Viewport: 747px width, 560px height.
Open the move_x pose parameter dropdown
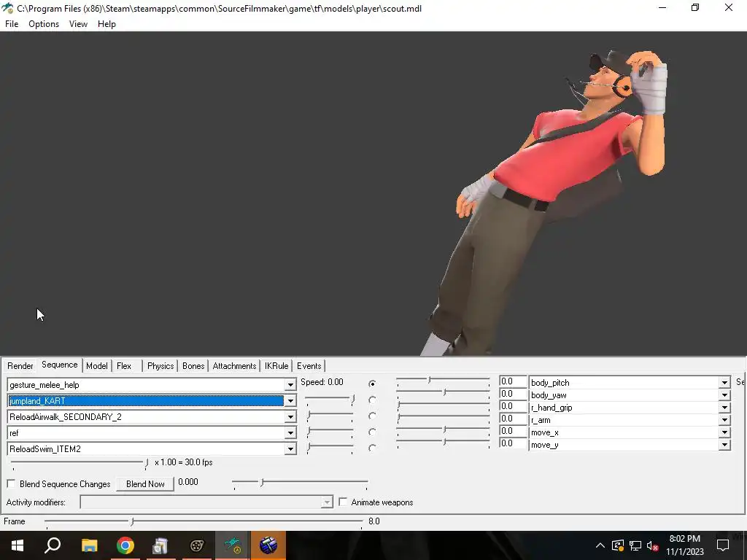pyautogui.click(x=724, y=432)
